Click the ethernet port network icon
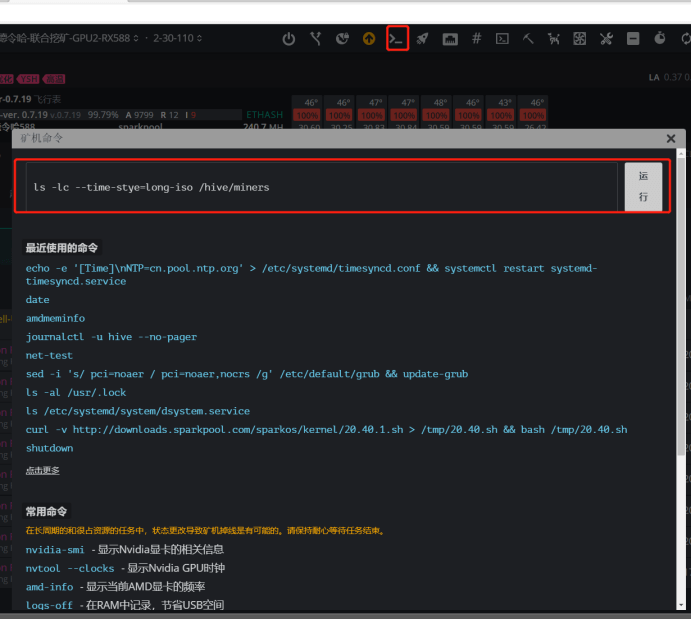692x619 pixels. 450,39
